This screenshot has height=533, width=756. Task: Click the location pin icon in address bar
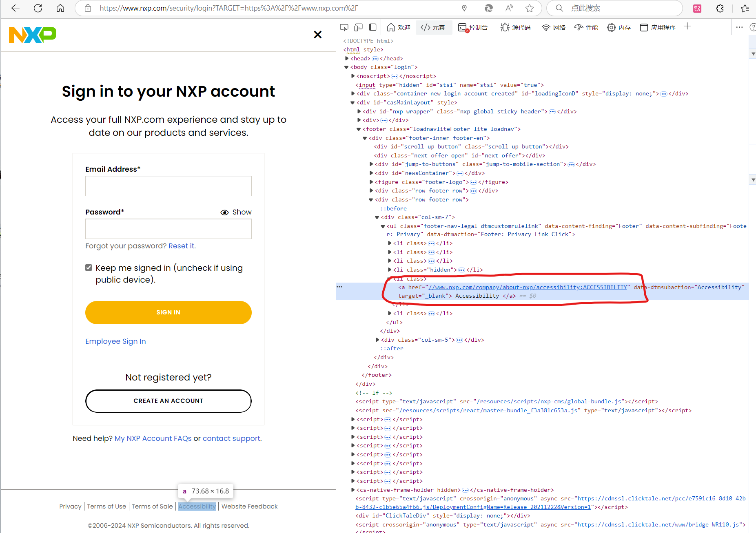point(464,8)
